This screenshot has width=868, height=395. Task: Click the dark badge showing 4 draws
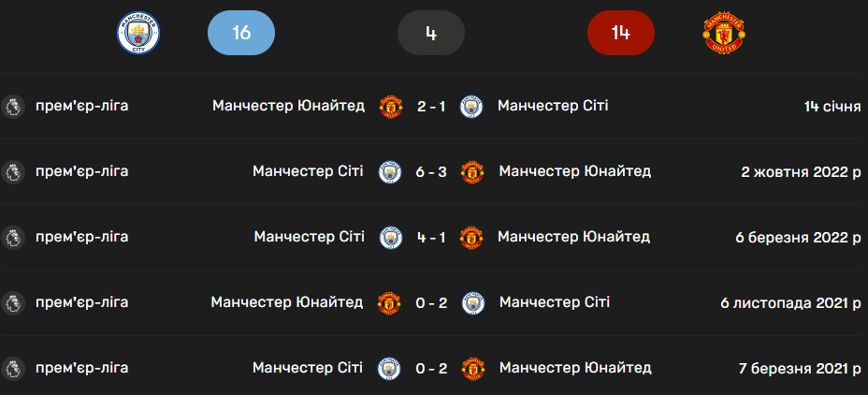pos(430,34)
